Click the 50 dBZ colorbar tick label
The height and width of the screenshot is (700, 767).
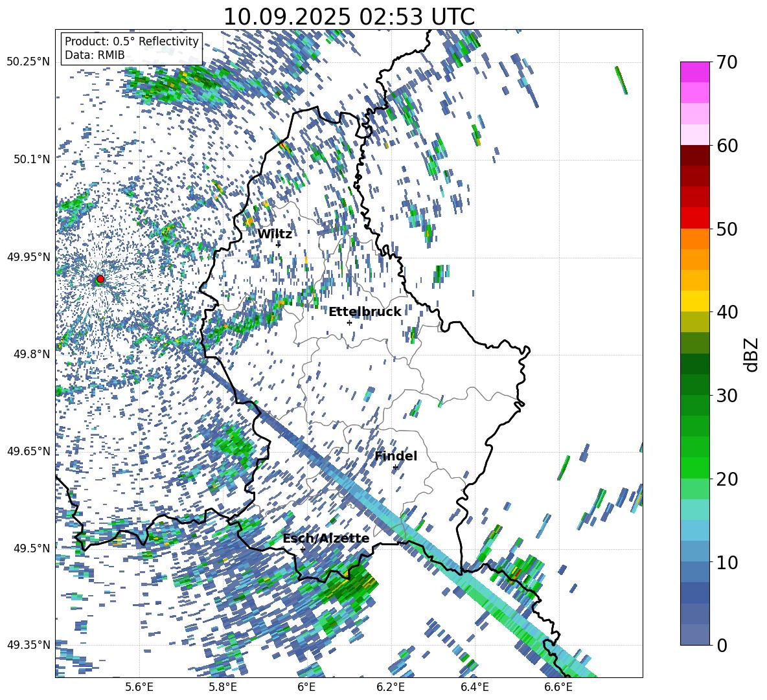pos(727,229)
